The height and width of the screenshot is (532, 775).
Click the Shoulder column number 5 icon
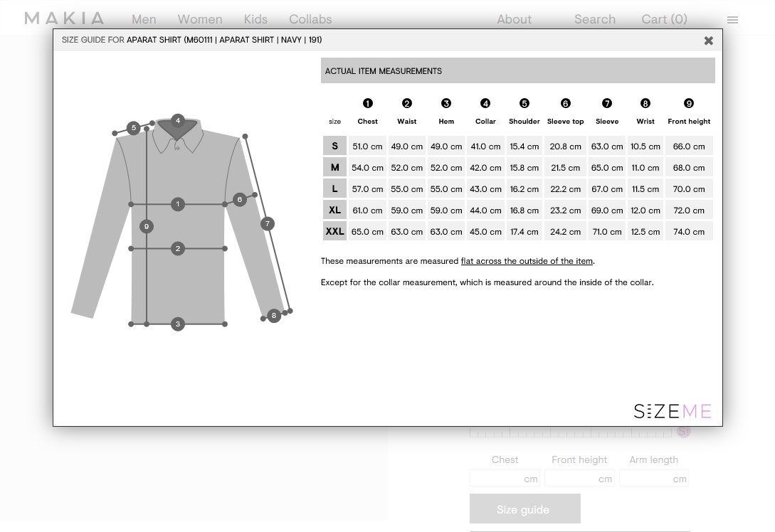pos(524,103)
